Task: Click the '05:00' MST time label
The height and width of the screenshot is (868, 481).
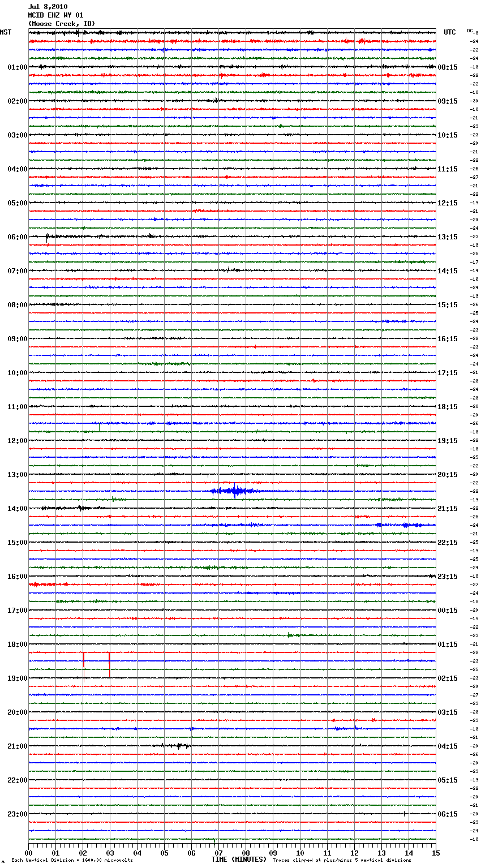Action: click(x=18, y=203)
